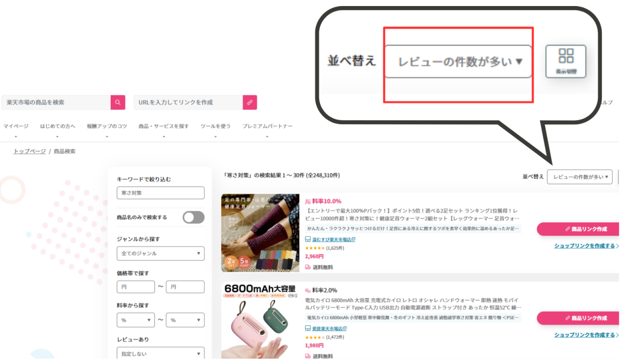Open the プレミアムパートナー menu

[x=267, y=126]
